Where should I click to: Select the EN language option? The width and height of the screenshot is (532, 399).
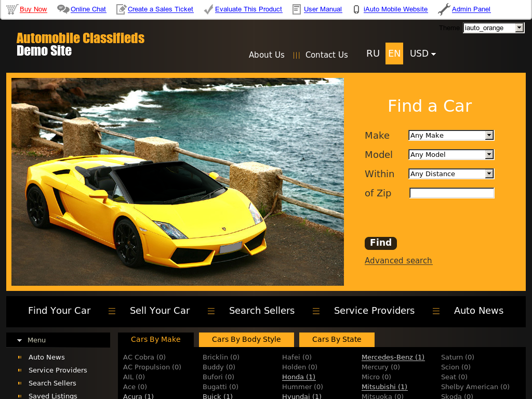coord(394,54)
